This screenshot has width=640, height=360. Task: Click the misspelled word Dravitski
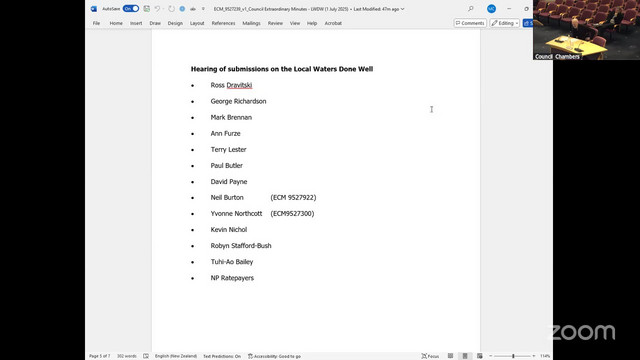tap(239, 85)
